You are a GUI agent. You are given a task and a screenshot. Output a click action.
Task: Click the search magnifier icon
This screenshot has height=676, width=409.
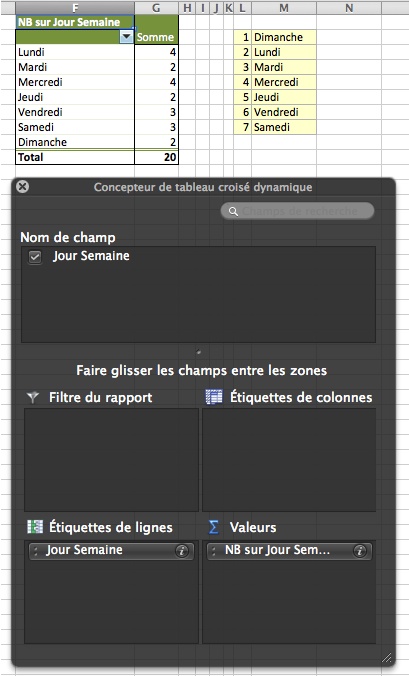[x=233, y=211]
